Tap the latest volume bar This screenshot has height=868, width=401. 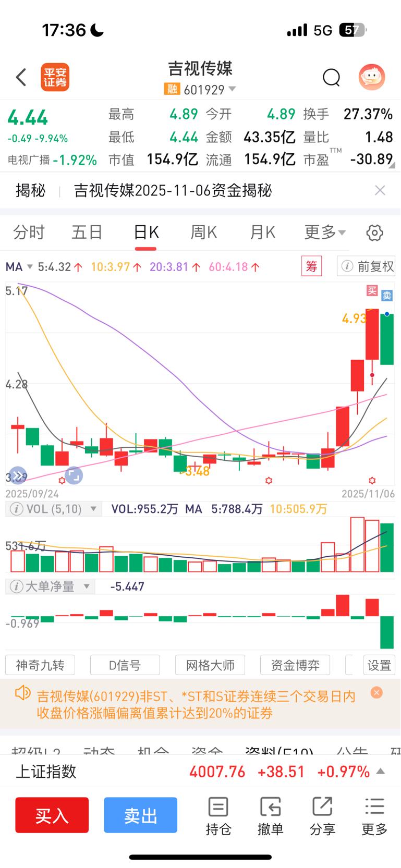pyautogui.click(x=387, y=547)
